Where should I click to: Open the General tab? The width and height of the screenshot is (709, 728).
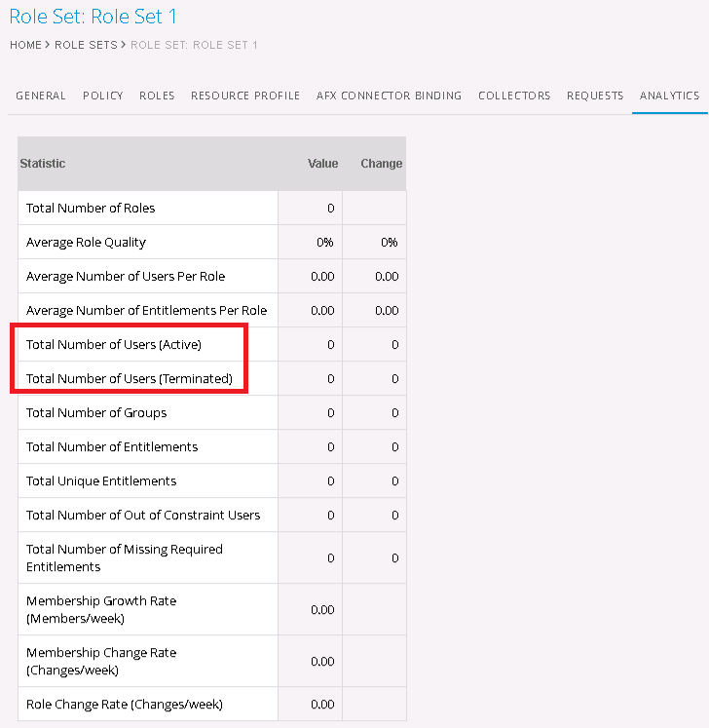coord(41,96)
